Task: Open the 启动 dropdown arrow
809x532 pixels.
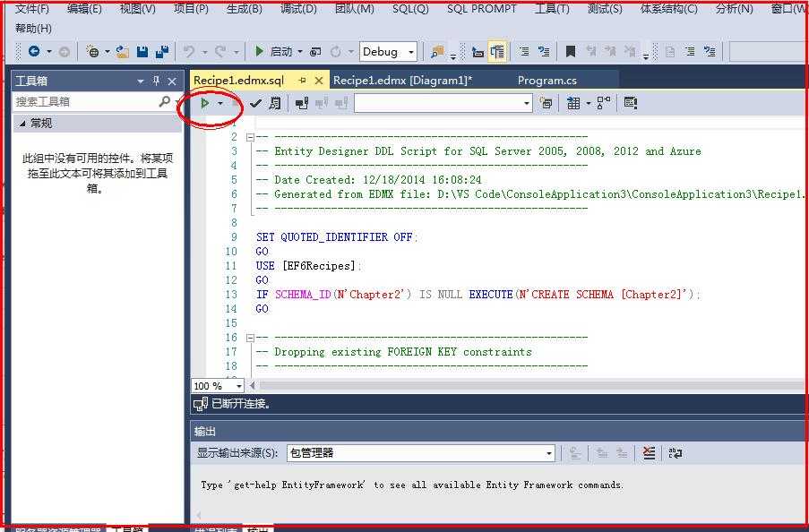Action: [x=300, y=52]
